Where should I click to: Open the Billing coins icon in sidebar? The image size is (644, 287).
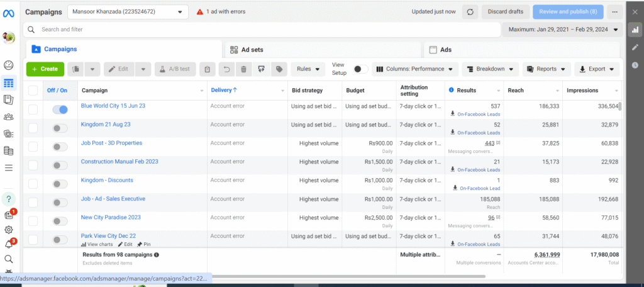(x=9, y=150)
